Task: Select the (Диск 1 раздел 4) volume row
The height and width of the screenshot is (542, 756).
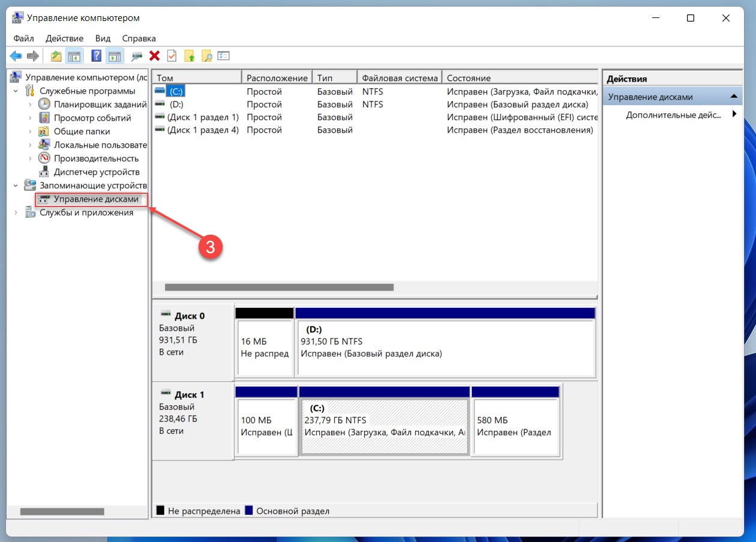Action: [x=375, y=130]
